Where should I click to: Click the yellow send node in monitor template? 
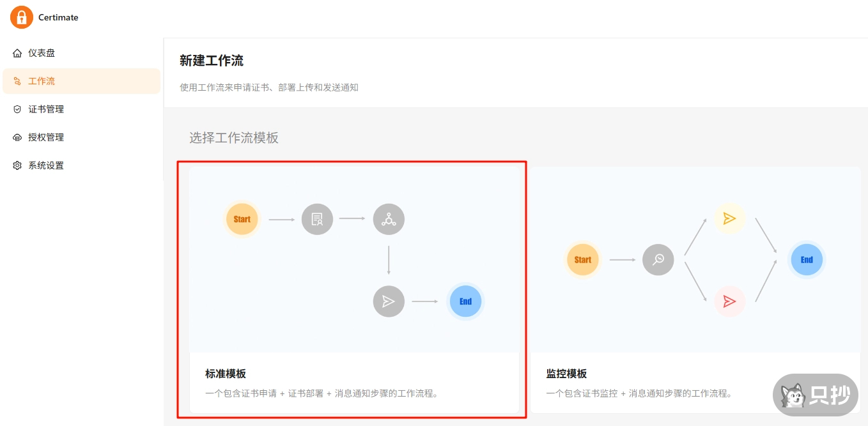pos(729,219)
